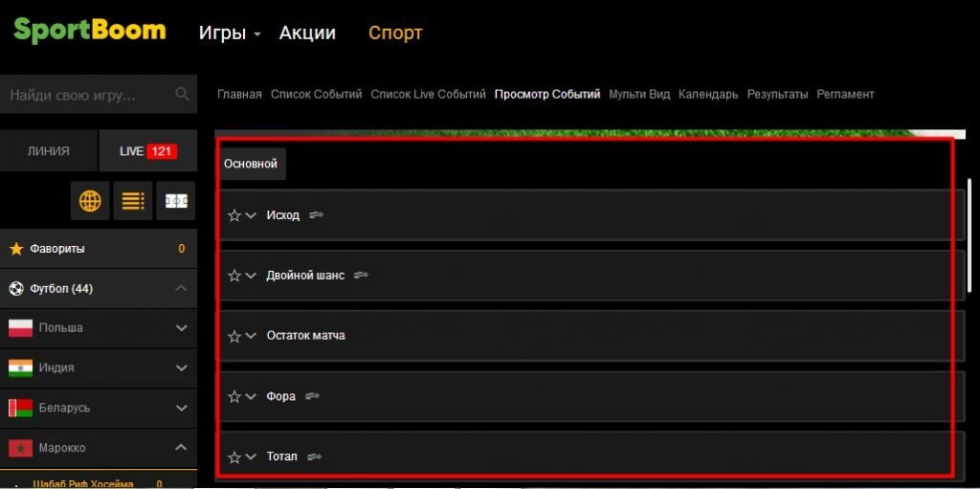Collapse the Марокко league list
This screenshot has width=980, height=489.
pyautogui.click(x=181, y=448)
